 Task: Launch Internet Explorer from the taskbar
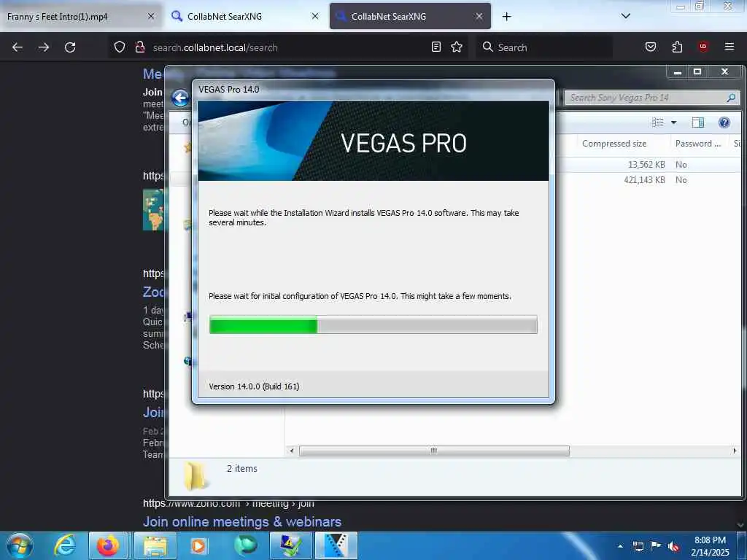coord(65,545)
